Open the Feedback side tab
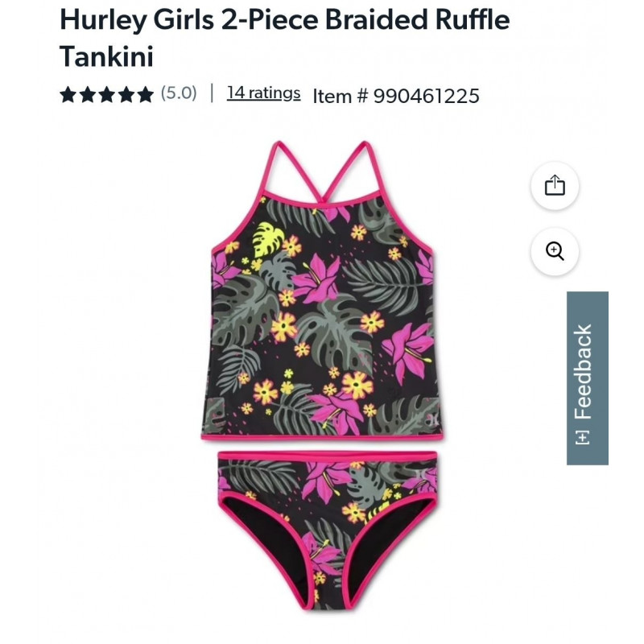Image resolution: width=644 pixels, height=644 pixels. 587,378
